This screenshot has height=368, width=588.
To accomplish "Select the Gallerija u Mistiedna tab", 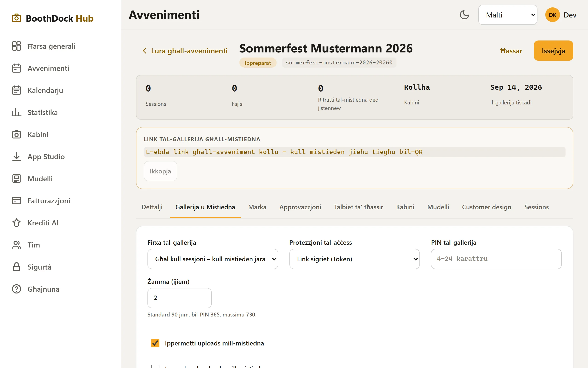I will [205, 207].
